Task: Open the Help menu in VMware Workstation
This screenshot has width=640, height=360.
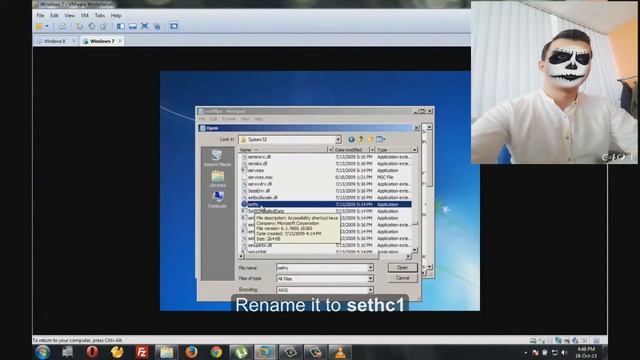Action: coord(116,16)
